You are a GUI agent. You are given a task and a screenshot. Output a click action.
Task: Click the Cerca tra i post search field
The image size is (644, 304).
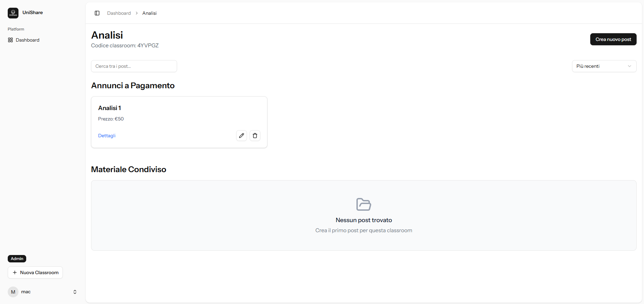[134, 66]
